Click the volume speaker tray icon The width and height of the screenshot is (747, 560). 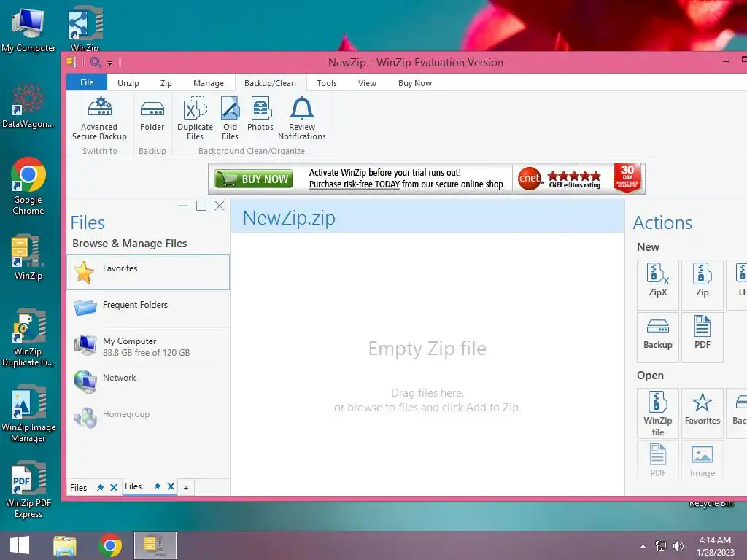click(x=678, y=546)
